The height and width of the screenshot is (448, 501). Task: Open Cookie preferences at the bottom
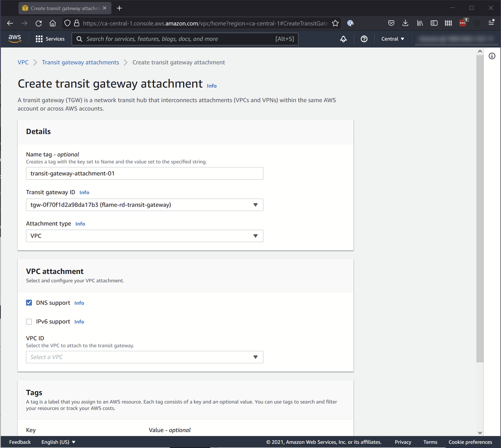(x=470, y=442)
